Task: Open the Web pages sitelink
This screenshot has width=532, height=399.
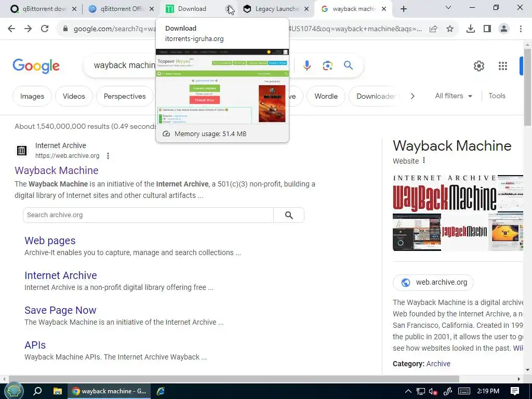Action: click(x=50, y=241)
